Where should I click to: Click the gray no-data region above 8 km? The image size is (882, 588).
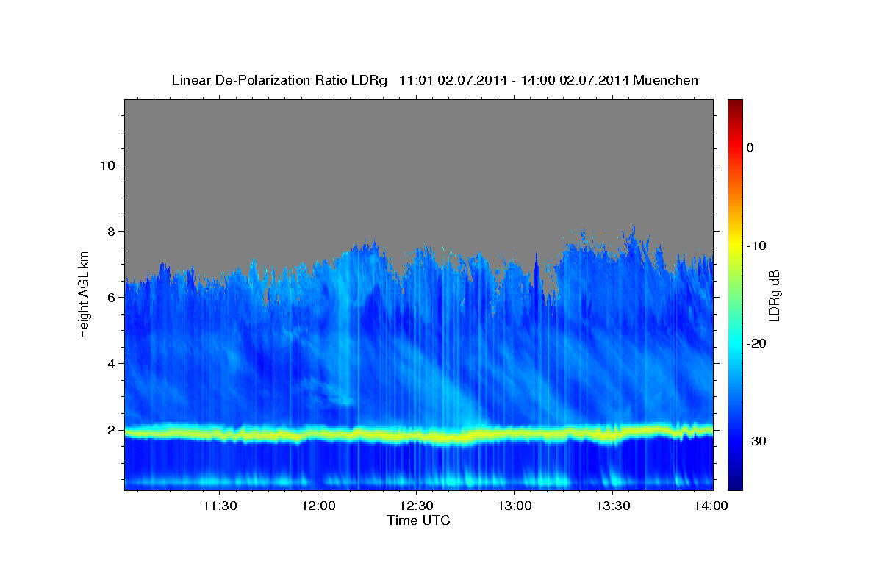(x=419, y=162)
